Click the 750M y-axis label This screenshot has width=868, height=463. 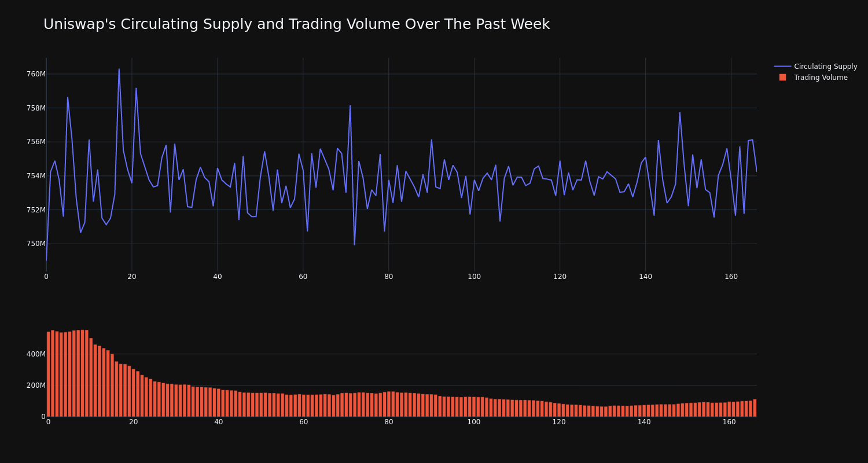[36, 244]
